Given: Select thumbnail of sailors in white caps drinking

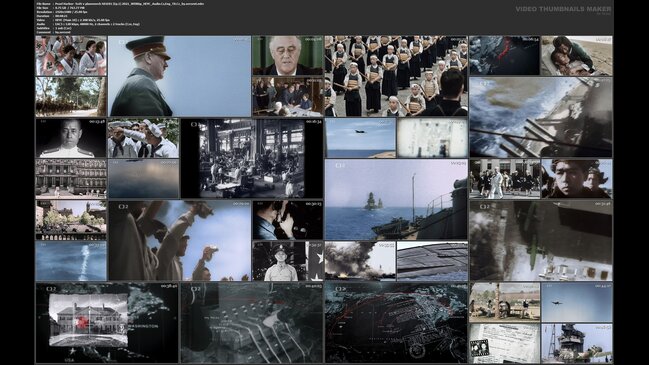Looking at the screenshot, I should click(x=143, y=138).
